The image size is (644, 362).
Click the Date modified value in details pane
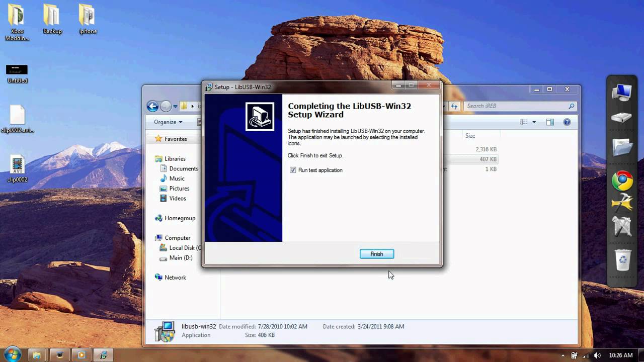tap(282, 327)
